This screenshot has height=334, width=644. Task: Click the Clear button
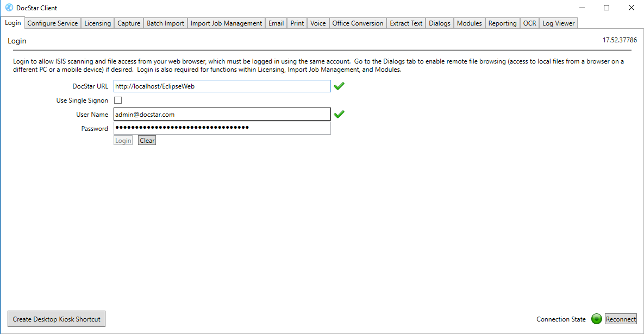point(147,140)
